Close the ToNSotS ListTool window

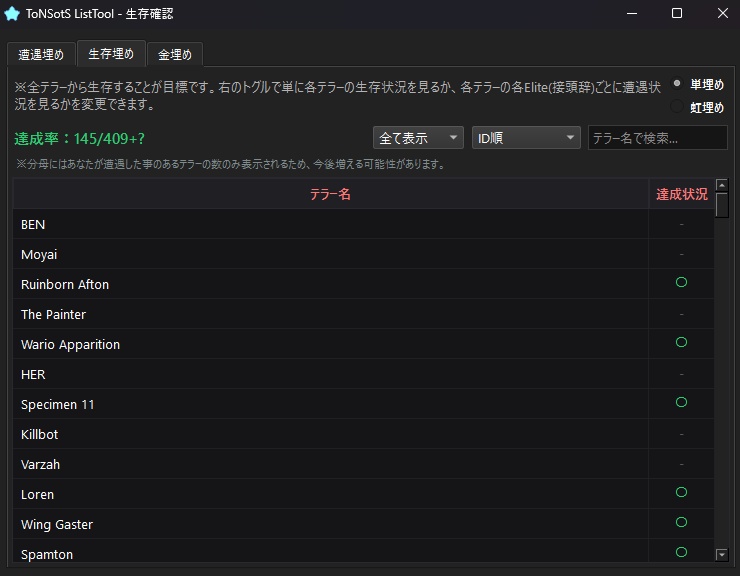pyautogui.click(x=723, y=13)
